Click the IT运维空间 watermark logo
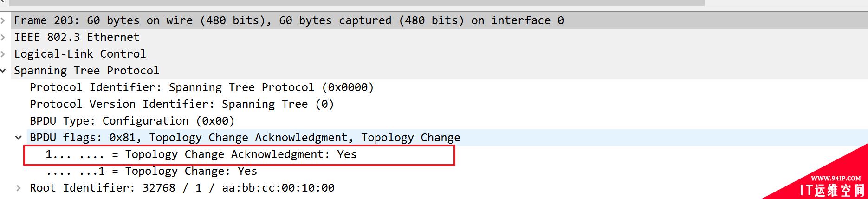The width and height of the screenshot is (868, 199). point(833,190)
